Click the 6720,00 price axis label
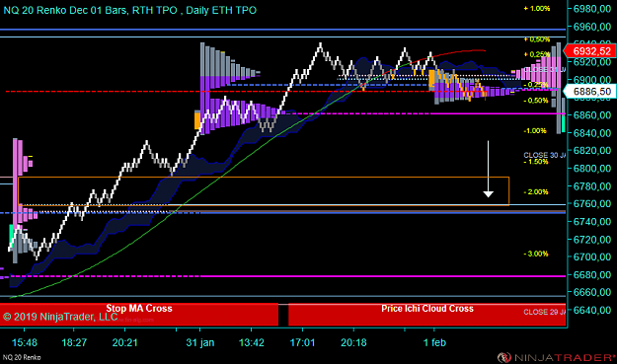 point(592,239)
